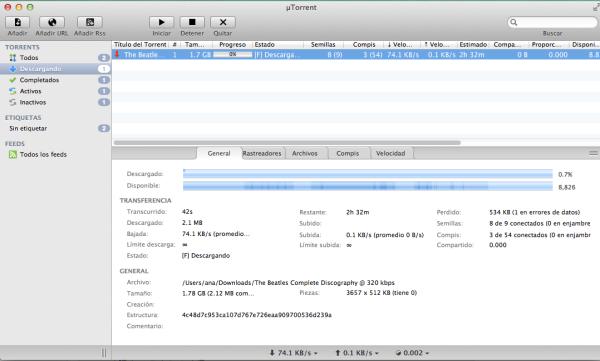Viewport: 600px width, 361px height.
Task: Click the red download arrow on The Beatles row
Action: click(117, 54)
